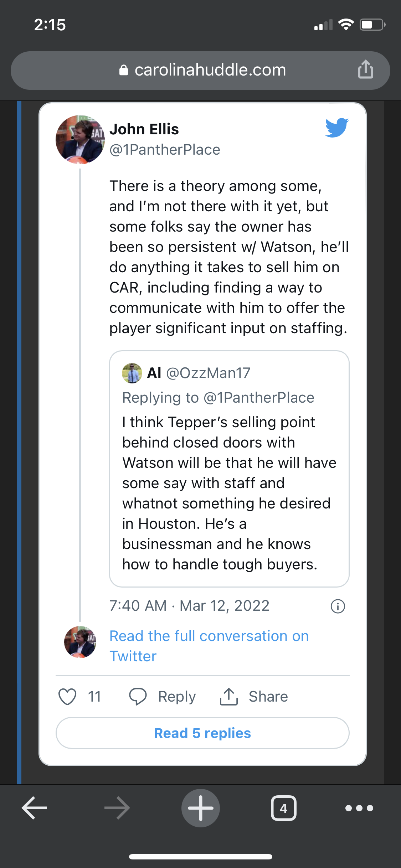Open a new tab with plus button
Viewport: 401px width, 868px height.
(201, 808)
